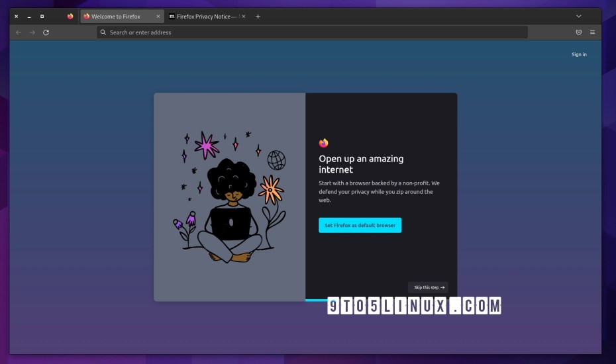Expand the list all tabs chevron
616x364 pixels.
pyautogui.click(x=579, y=16)
